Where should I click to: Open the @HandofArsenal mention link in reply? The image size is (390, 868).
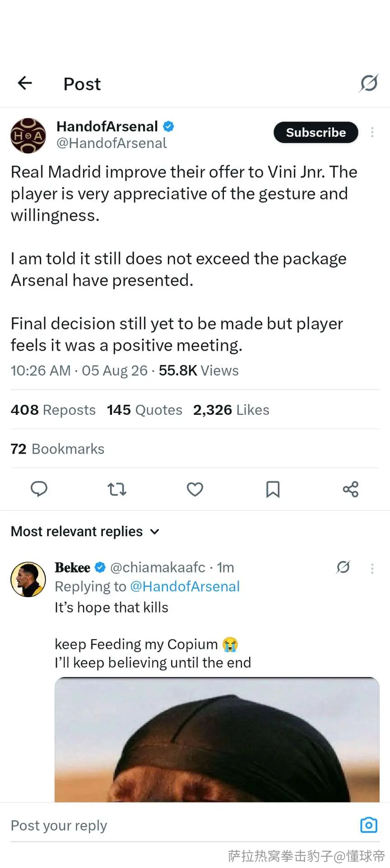185,586
